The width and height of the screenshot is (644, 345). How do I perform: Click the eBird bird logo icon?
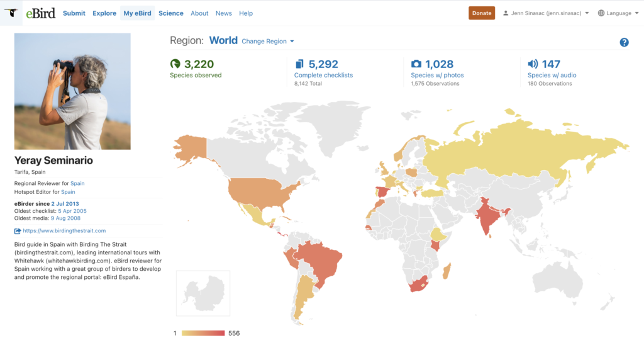click(11, 13)
